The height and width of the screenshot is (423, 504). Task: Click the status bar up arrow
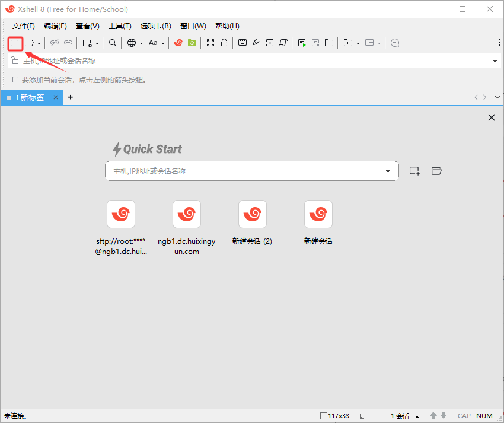pos(433,415)
